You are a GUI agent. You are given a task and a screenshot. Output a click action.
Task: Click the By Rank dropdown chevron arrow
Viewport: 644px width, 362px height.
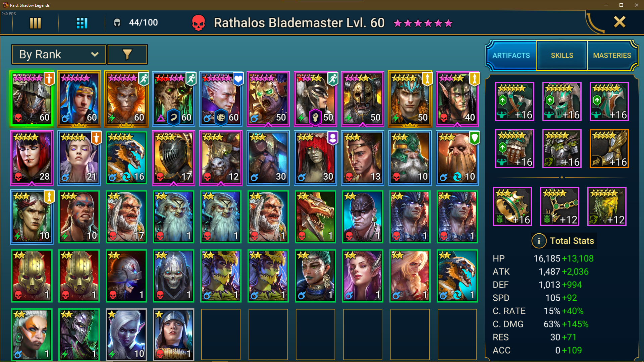click(x=95, y=54)
